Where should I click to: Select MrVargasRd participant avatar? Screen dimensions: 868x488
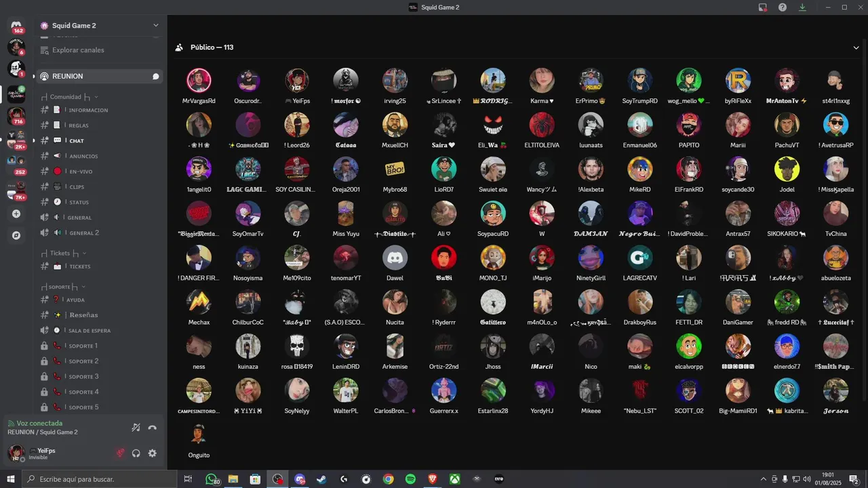(199, 81)
